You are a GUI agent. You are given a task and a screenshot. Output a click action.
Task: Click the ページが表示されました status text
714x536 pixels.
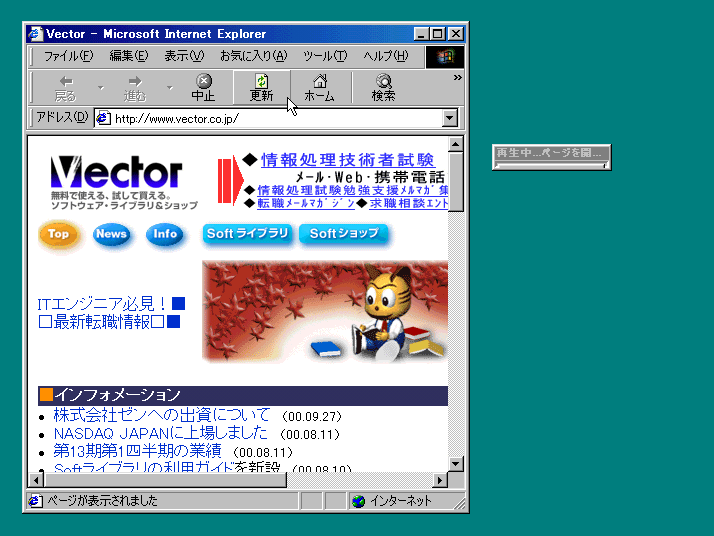click(x=102, y=501)
